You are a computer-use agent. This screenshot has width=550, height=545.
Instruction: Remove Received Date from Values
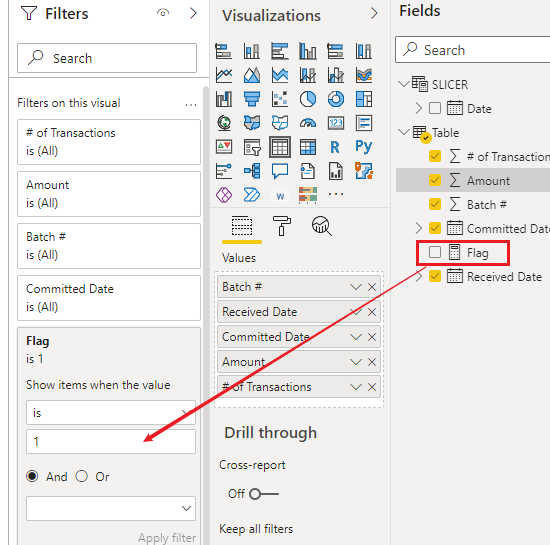click(372, 312)
